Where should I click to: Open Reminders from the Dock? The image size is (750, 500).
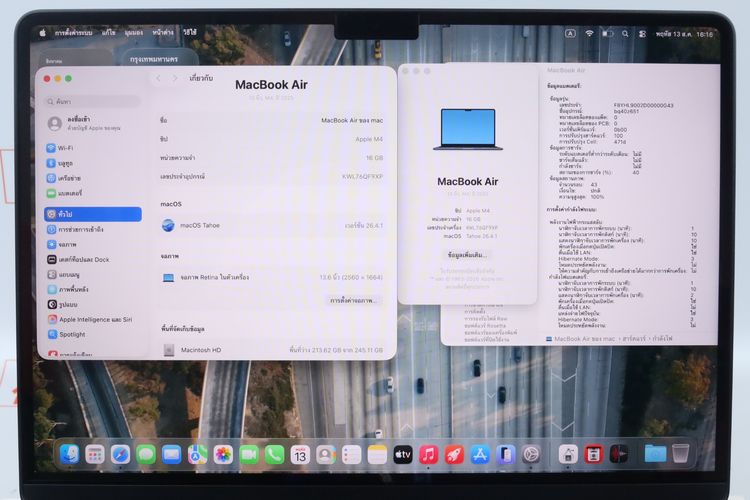(x=352, y=455)
